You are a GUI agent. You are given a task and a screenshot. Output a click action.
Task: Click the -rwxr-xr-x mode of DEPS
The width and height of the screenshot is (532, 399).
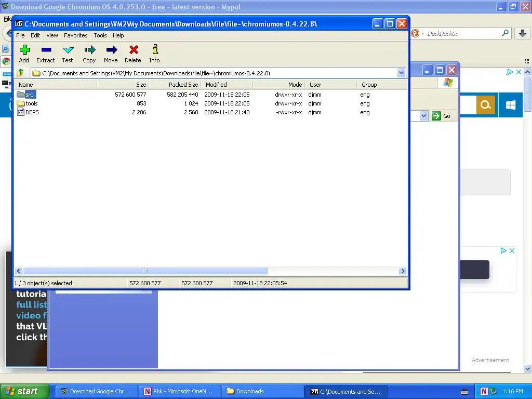(289, 112)
